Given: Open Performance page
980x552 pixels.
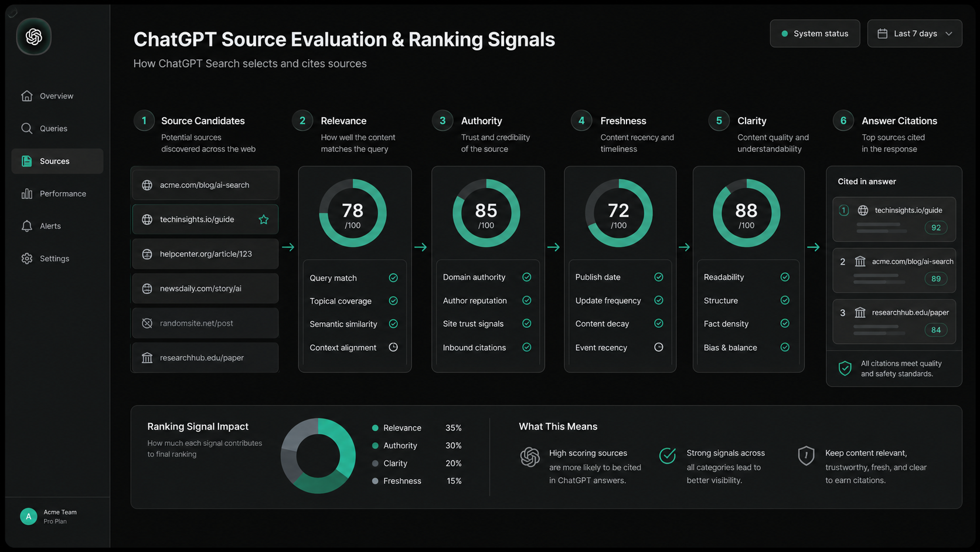Looking at the screenshot, I should [x=57, y=194].
